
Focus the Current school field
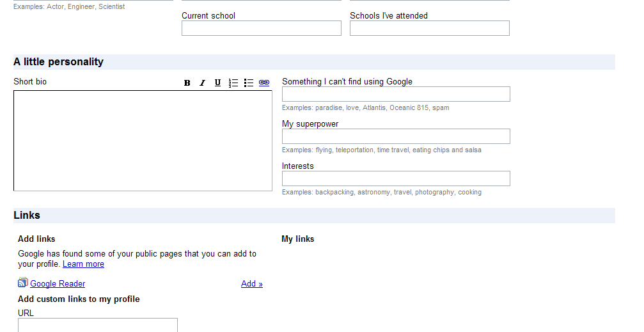coord(262,28)
